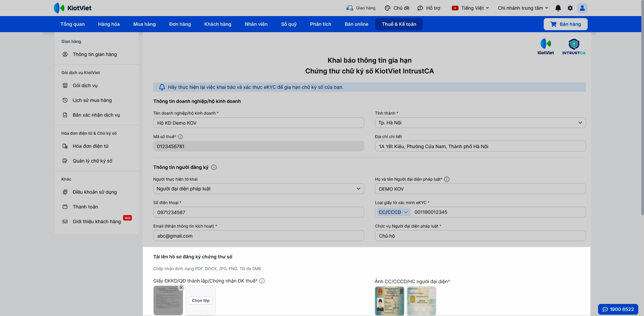Open the Đơn hàng menu
The image size is (644, 316).
point(180,24)
